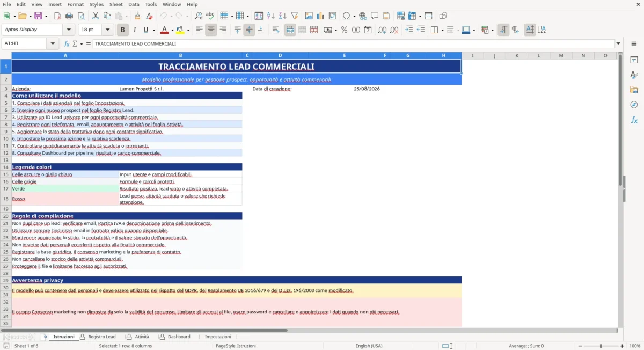Viewport: 644px width, 350px height.
Task: Cut the selection with the scissors icon
Action: pyautogui.click(x=96, y=16)
